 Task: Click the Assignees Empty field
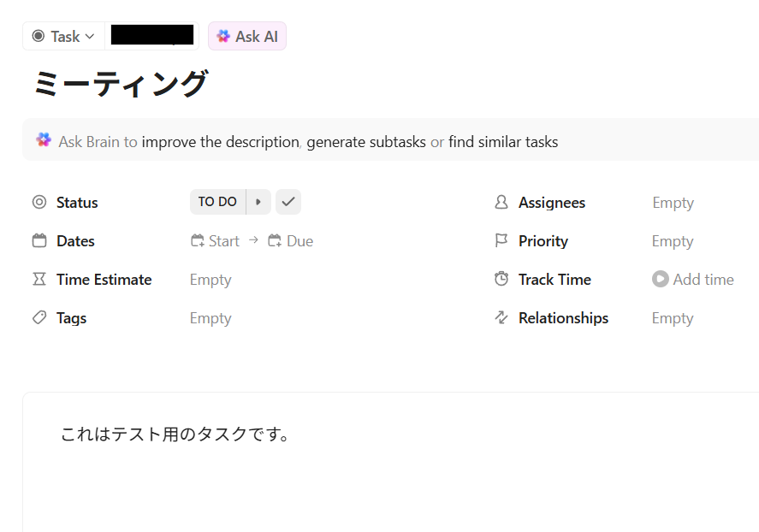pos(673,203)
